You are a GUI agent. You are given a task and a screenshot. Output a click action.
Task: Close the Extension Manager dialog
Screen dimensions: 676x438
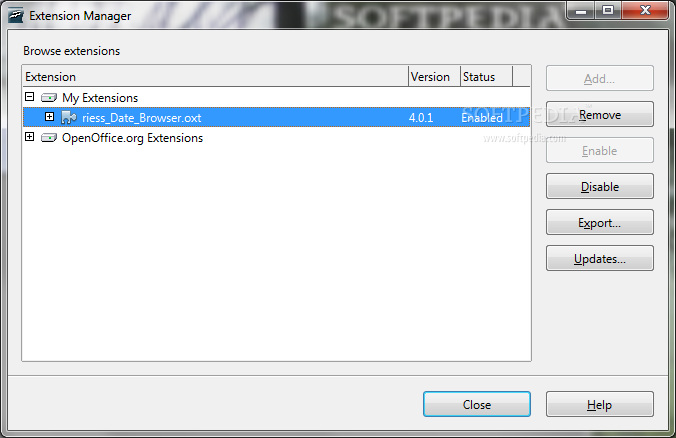(477, 404)
